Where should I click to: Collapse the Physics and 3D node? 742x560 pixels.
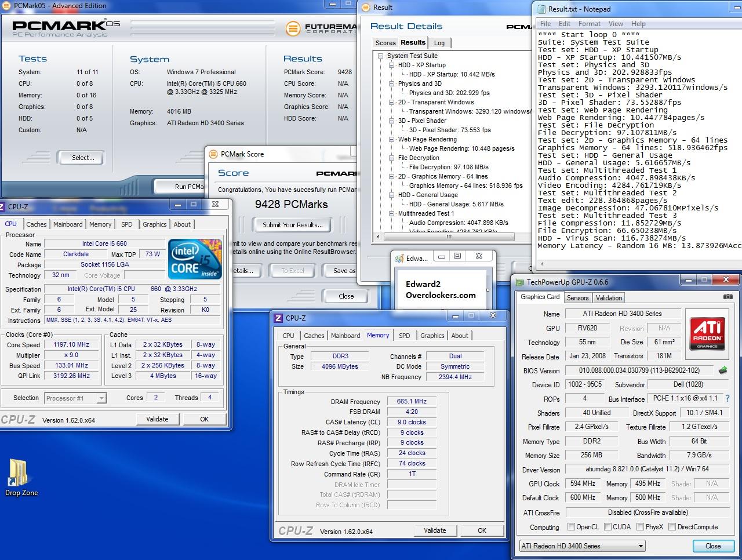tap(392, 83)
